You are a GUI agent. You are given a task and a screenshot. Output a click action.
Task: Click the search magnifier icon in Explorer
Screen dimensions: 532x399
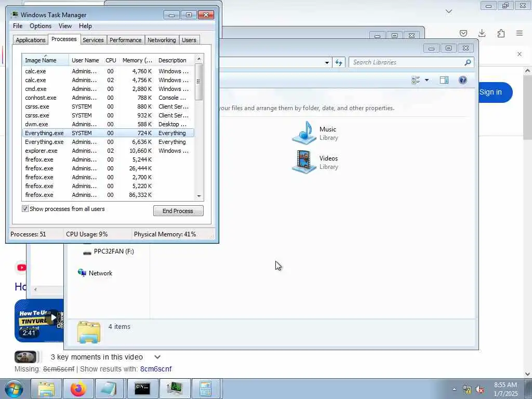(x=468, y=62)
